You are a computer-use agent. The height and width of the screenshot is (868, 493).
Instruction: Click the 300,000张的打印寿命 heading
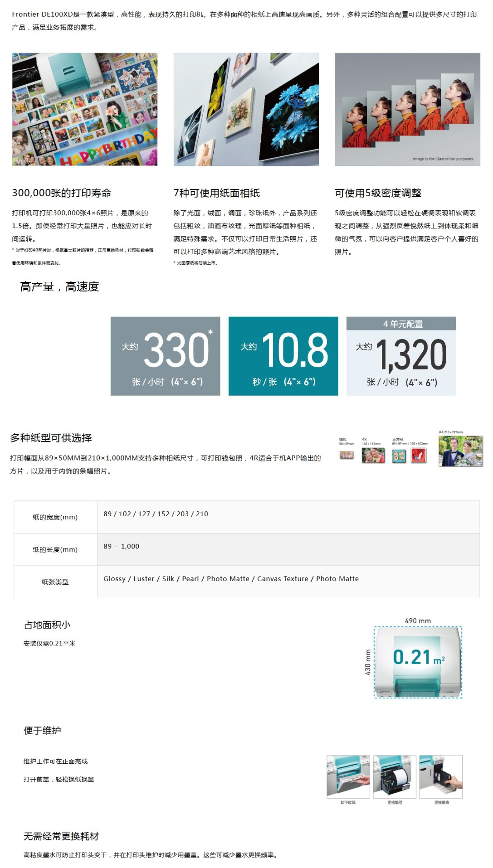click(62, 193)
